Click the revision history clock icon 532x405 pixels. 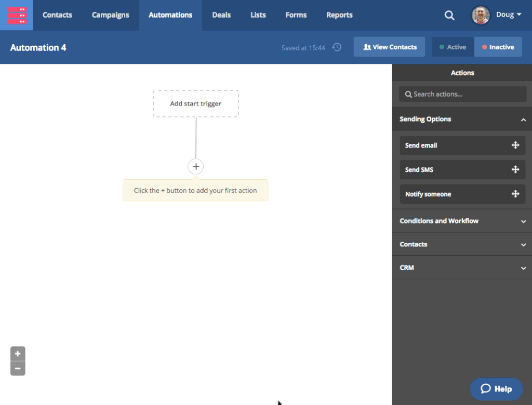coord(337,47)
